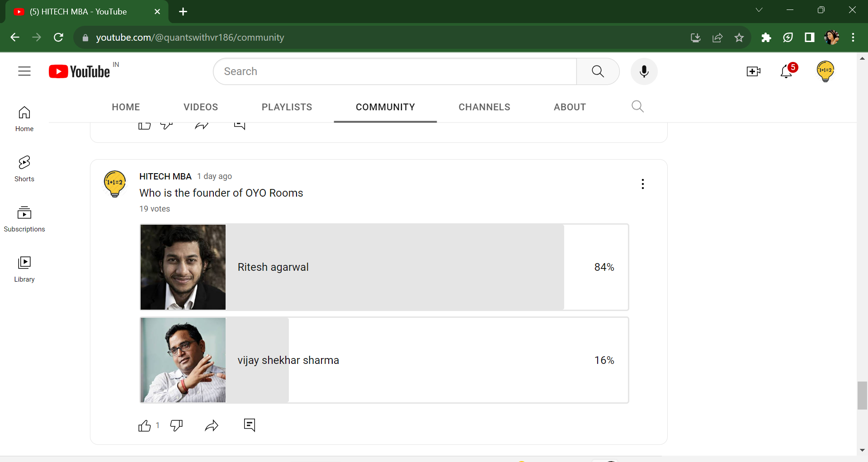
Task: Search within the channel using magnifier
Action: coord(637,107)
